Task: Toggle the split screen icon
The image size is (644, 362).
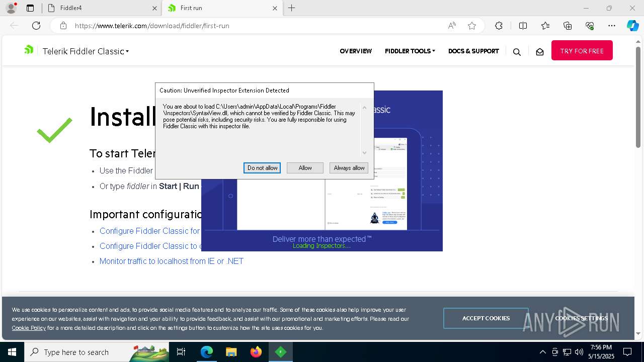Action: pos(523,26)
